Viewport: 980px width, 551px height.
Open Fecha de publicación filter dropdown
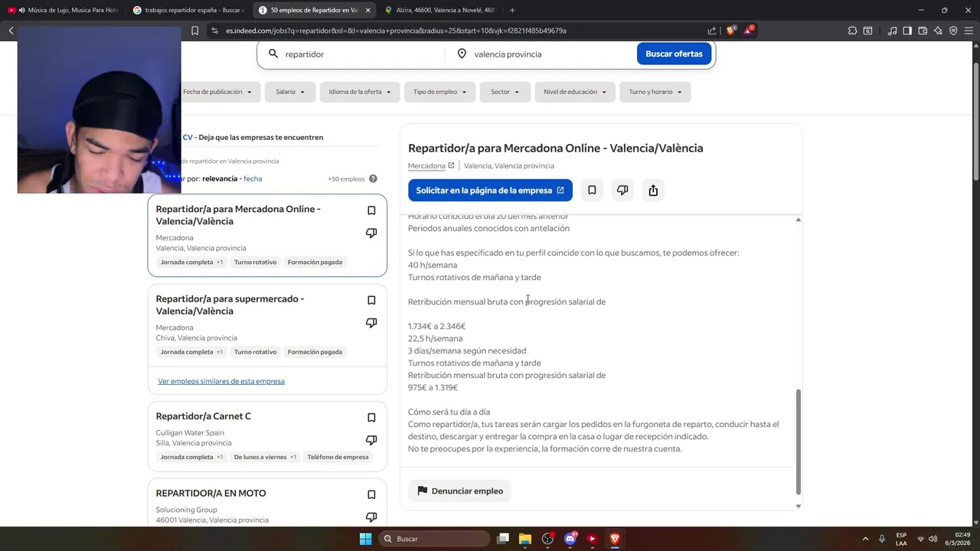click(x=217, y=92)
